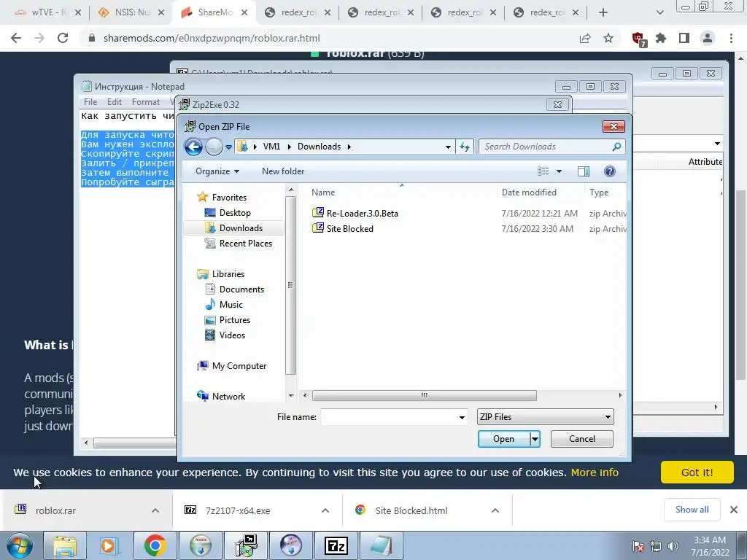Create a New folder
The height and width of the screenshot is (560, 747).
[x=283, y=171]
